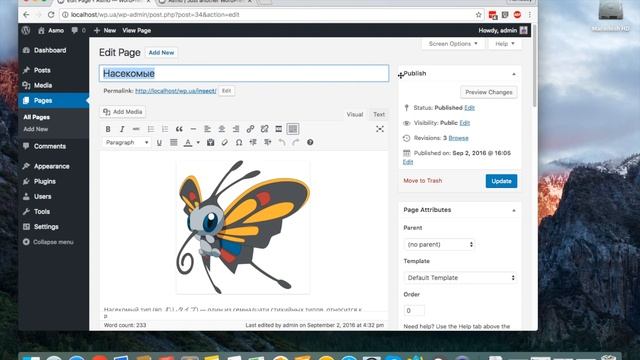Collapse the admin sidebar menu
This screenshot has width=640, height=360.
pos(49,242)
